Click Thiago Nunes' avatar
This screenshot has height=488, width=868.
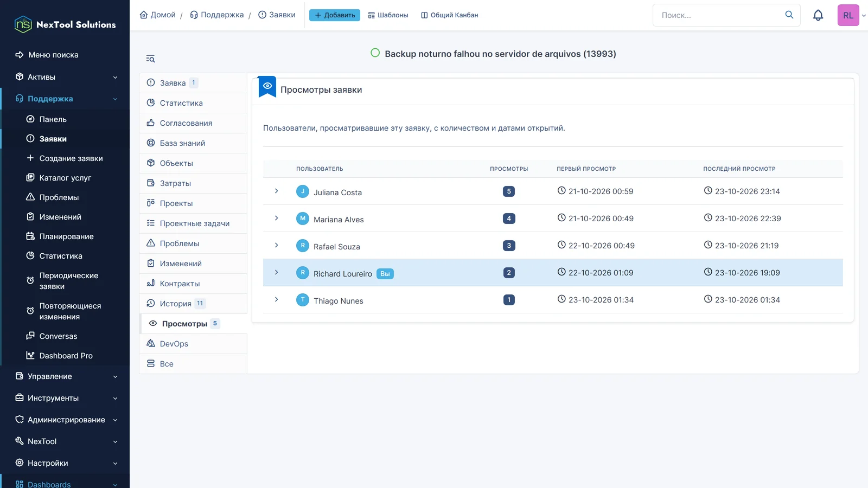303,300
